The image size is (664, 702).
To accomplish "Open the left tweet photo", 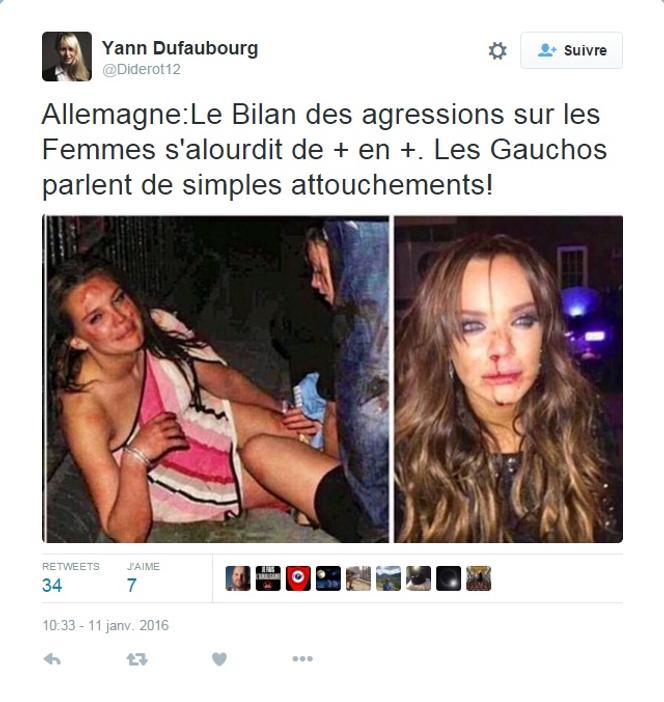I will click(x=216, y=379).
